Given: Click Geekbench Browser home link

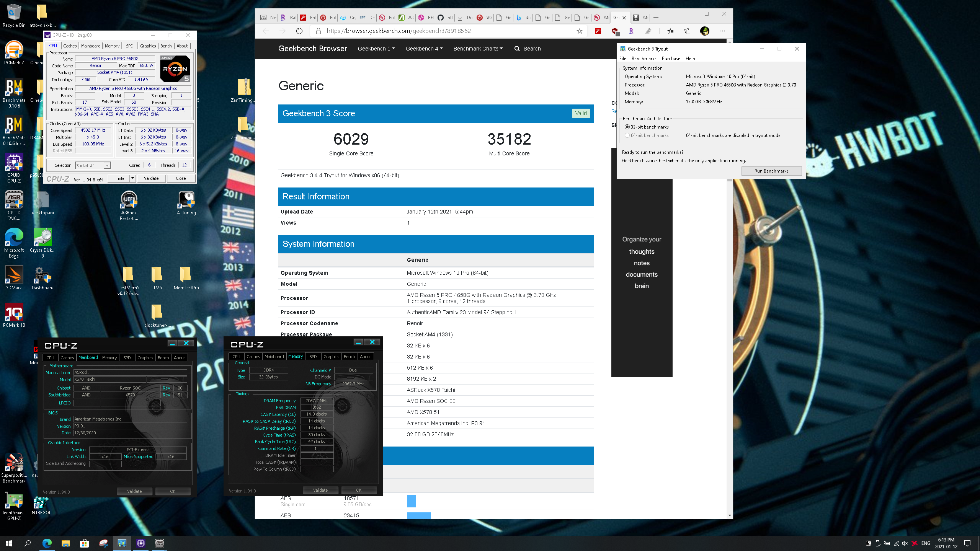Looking at the screenshot, I should pos(312,49).
